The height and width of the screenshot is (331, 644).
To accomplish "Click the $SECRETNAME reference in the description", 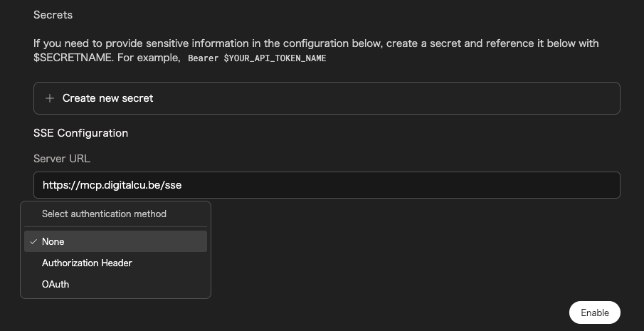I will click(x=73, y=58).
